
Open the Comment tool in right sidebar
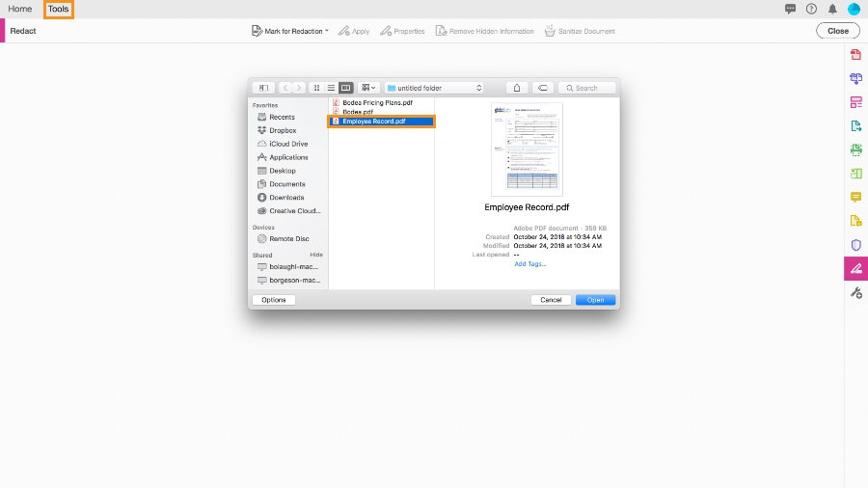(x=855, y=197)
